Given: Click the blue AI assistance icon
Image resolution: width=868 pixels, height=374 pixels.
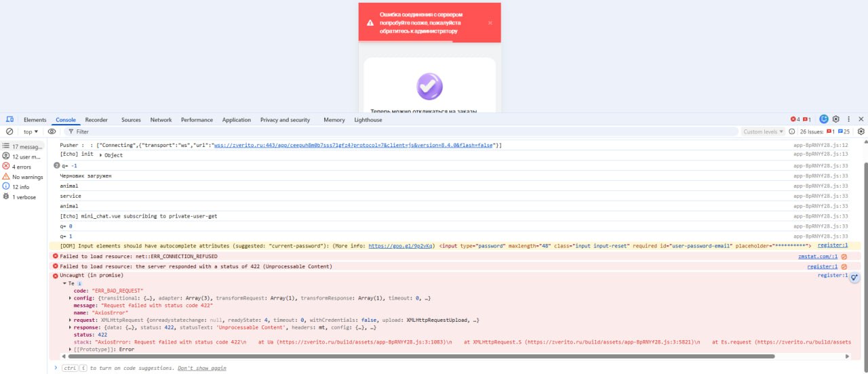Looking at the screenshot, I should tap(824, 119).
